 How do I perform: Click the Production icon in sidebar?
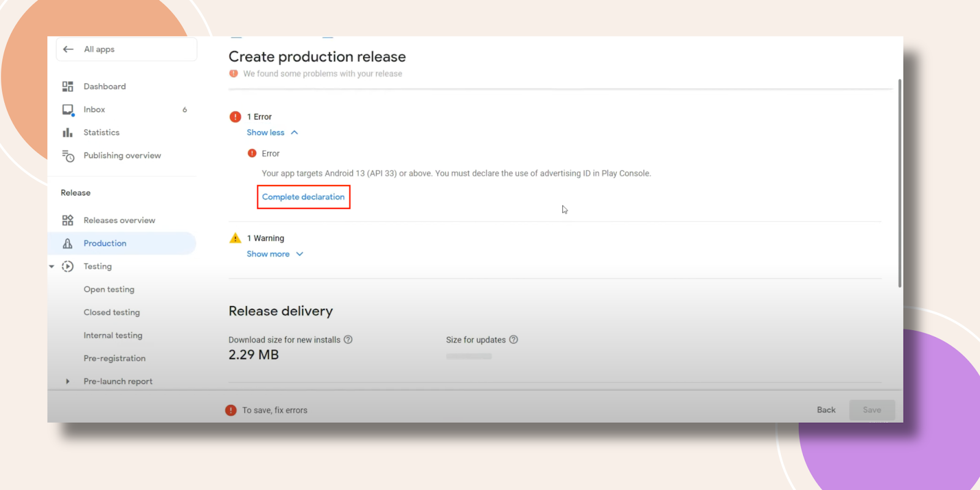pos(67,243)
